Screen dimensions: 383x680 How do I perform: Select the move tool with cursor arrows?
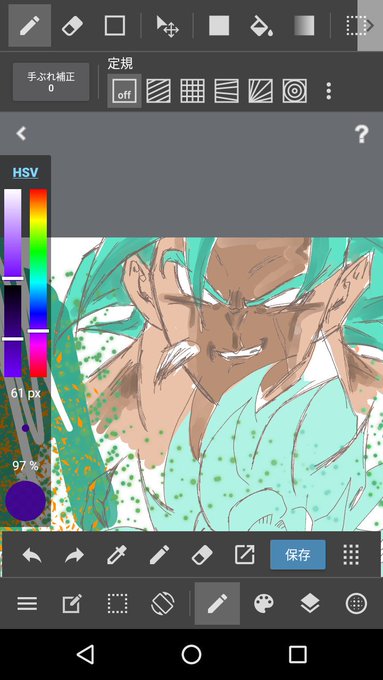coord(167,26)
